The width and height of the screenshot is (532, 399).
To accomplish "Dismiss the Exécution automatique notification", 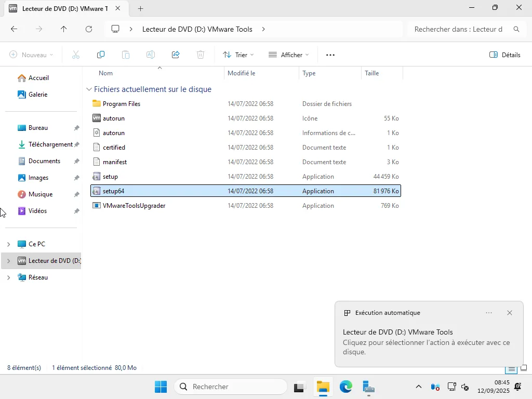I will pos(510,313).
